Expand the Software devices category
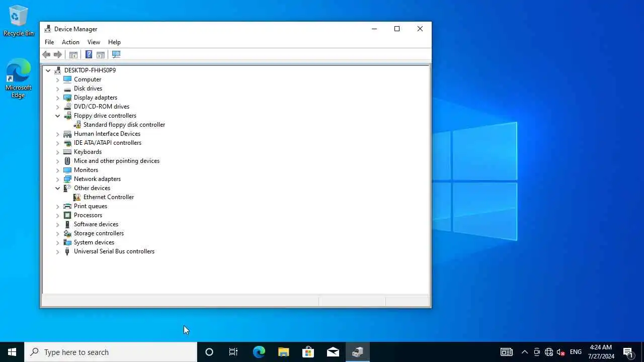Screen dimensions: 644x362 (57, 224)
